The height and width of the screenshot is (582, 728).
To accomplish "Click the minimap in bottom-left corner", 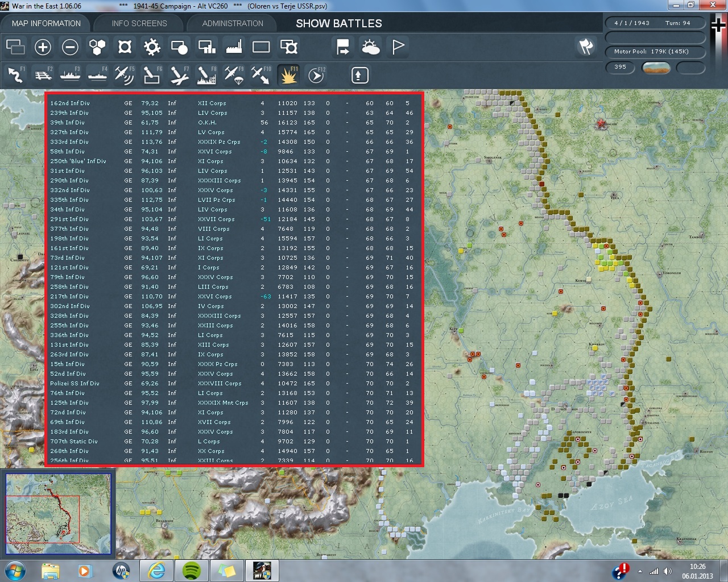I will tap(58, 514).
